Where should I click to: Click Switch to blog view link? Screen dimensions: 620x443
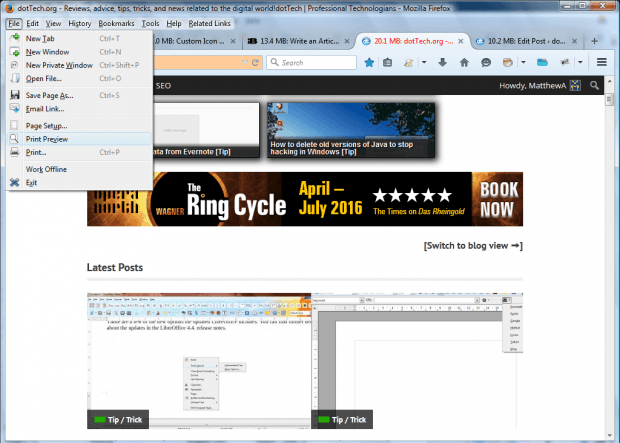click(x=473, y=246)
